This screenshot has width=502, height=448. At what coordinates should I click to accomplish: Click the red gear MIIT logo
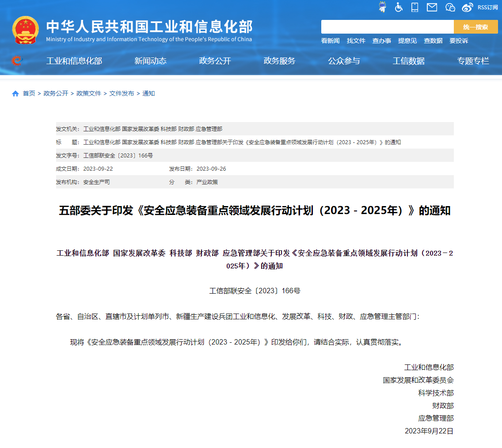coord(16,61)
